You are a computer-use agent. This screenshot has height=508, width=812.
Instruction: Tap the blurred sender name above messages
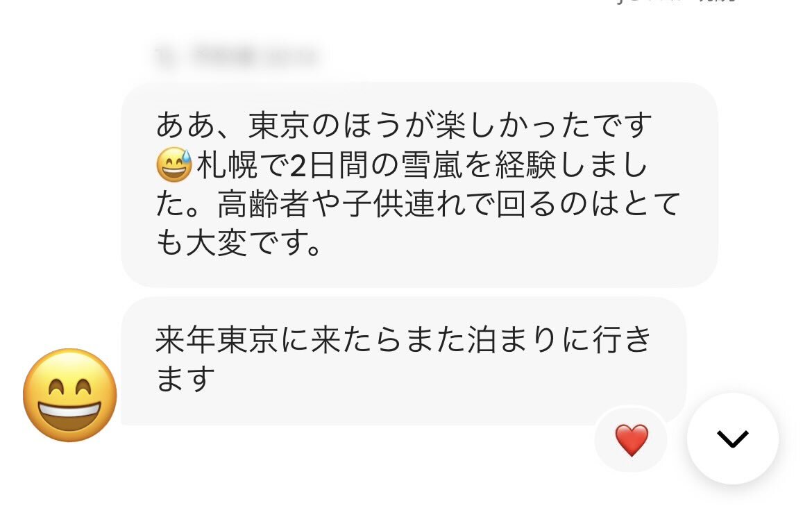click(x=237, y=56)
